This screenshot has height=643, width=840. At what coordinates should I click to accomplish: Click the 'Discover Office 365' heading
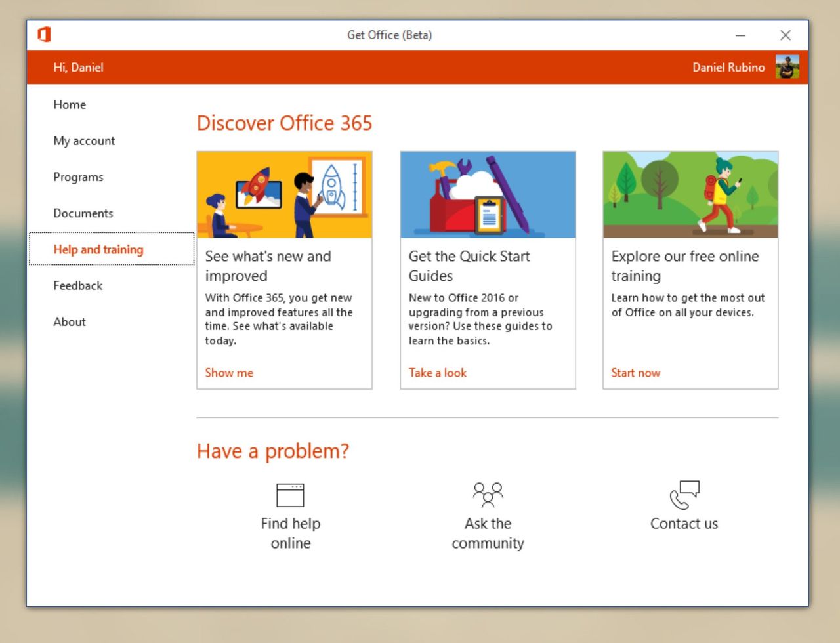coord(284,123)
